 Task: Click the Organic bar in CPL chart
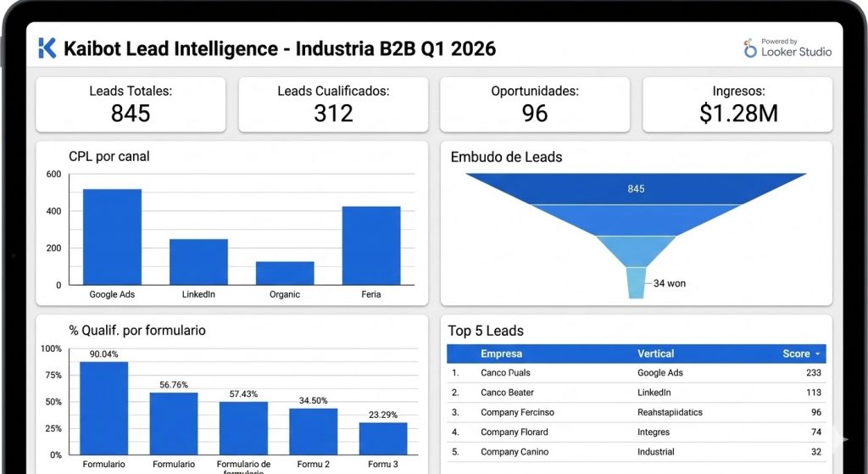(285, 273)
